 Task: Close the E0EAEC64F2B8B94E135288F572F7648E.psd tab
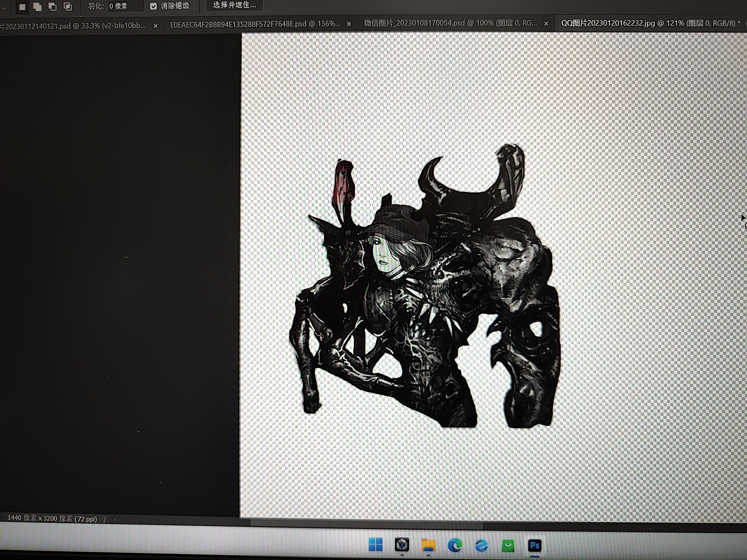pyautogui.click(x=349, y=24)
